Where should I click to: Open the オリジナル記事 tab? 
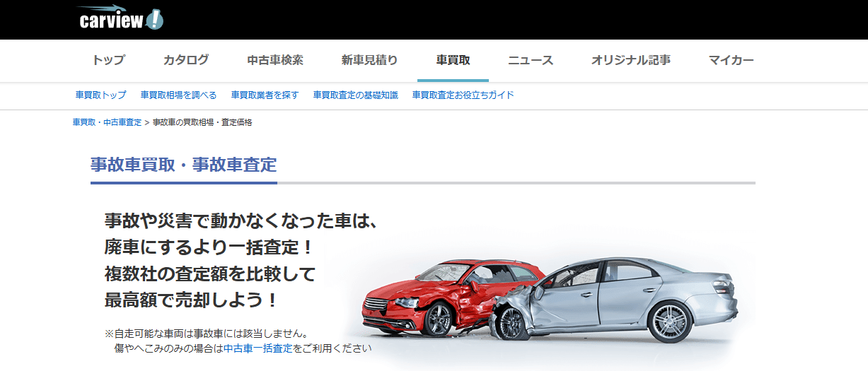(x=631, y=60)
